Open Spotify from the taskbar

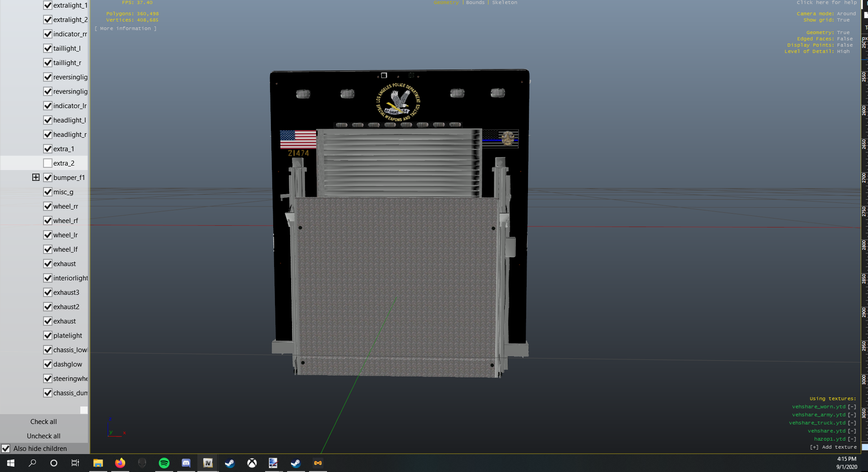click(164, 463)
